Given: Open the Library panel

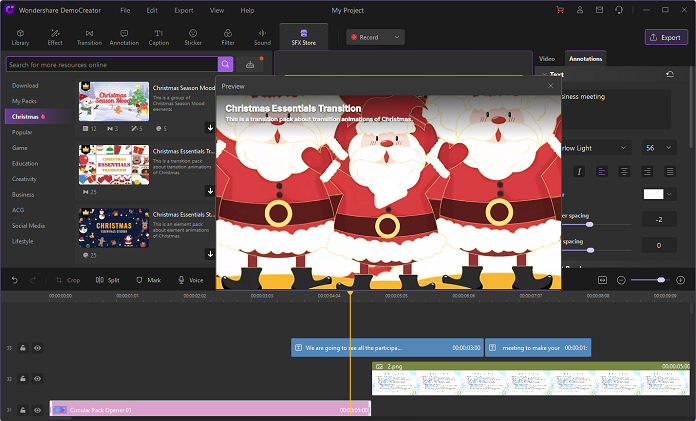Looking at the screenshot, I should 20,37.
